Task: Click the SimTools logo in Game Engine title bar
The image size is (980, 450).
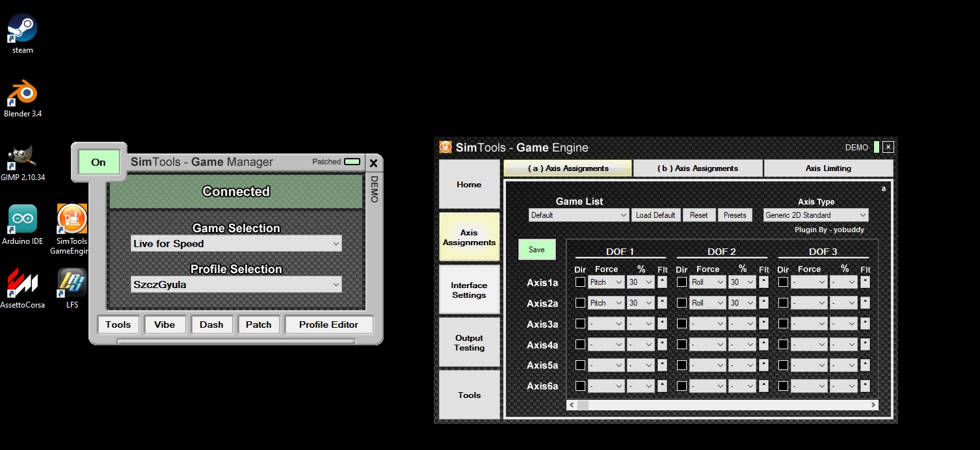Action: tap(445, 147)
